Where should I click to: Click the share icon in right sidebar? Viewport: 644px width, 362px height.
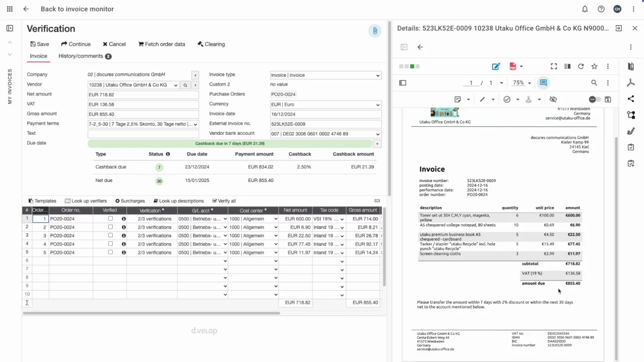(631, 99)
